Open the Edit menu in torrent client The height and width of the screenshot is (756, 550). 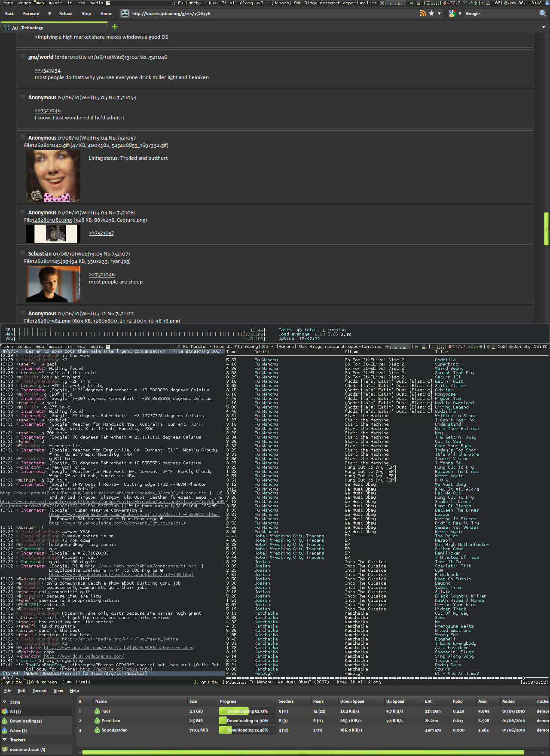[22, 691]
